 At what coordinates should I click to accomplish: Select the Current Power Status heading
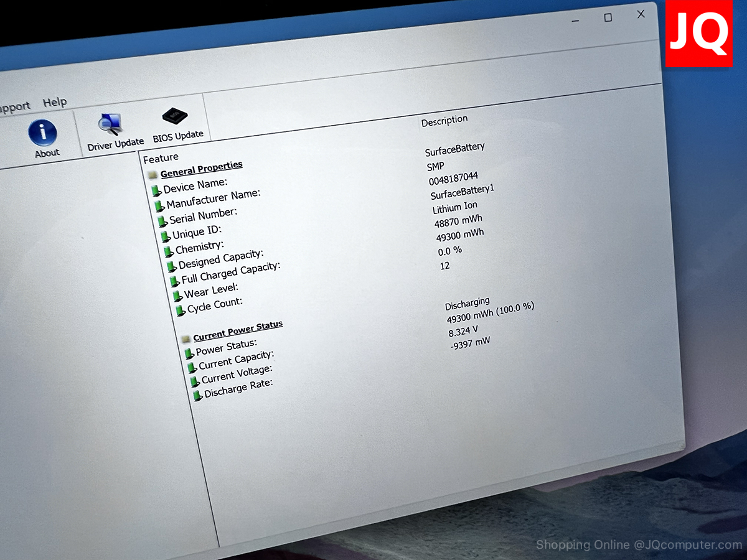[x=238, y=331]
